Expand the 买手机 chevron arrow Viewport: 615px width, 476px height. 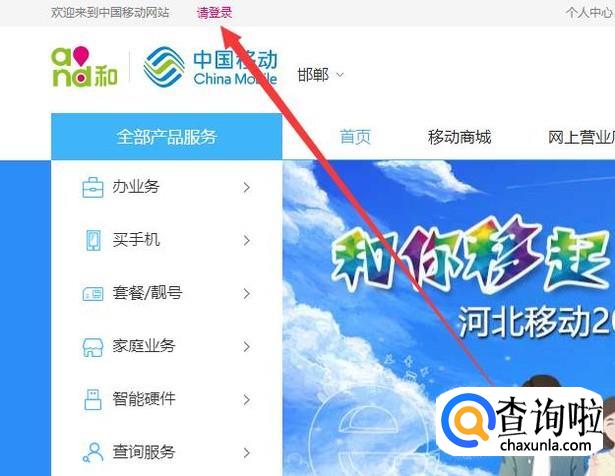tap(246, 240)
